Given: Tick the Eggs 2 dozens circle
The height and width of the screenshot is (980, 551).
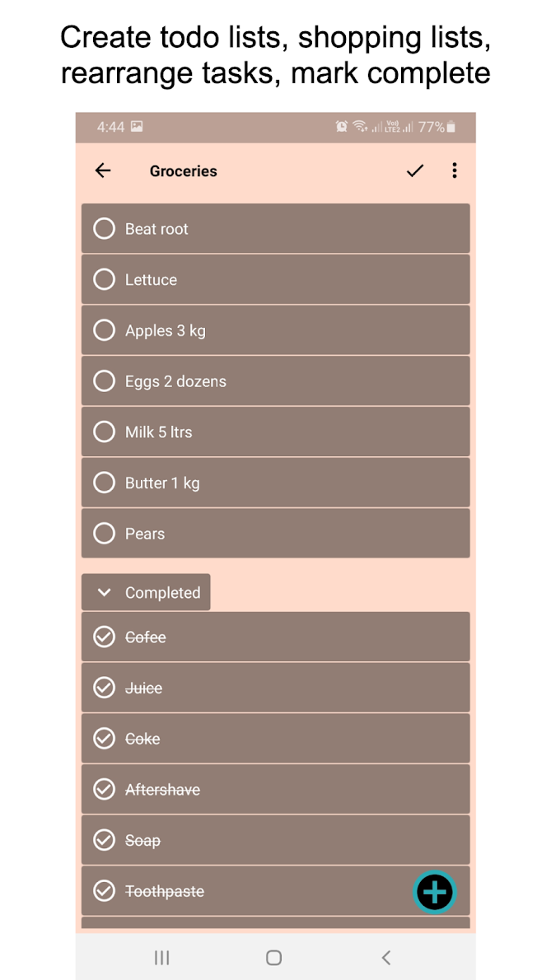Looking at the screenshot, I should point(105,381).
